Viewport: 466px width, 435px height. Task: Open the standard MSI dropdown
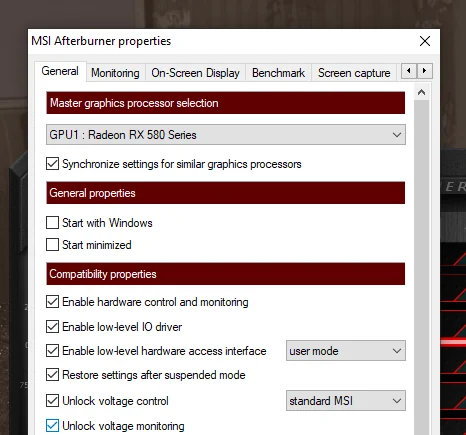coord(346,401)
